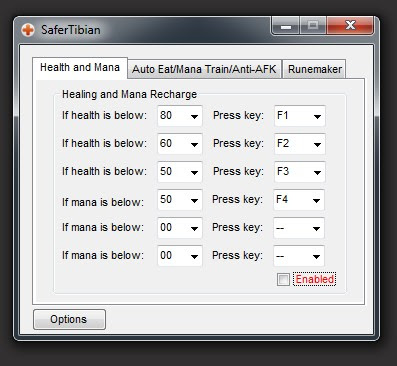Viewport: 397px width, 366px height.
Task: Close the SaferTibian window
Action: coord(350,26)
